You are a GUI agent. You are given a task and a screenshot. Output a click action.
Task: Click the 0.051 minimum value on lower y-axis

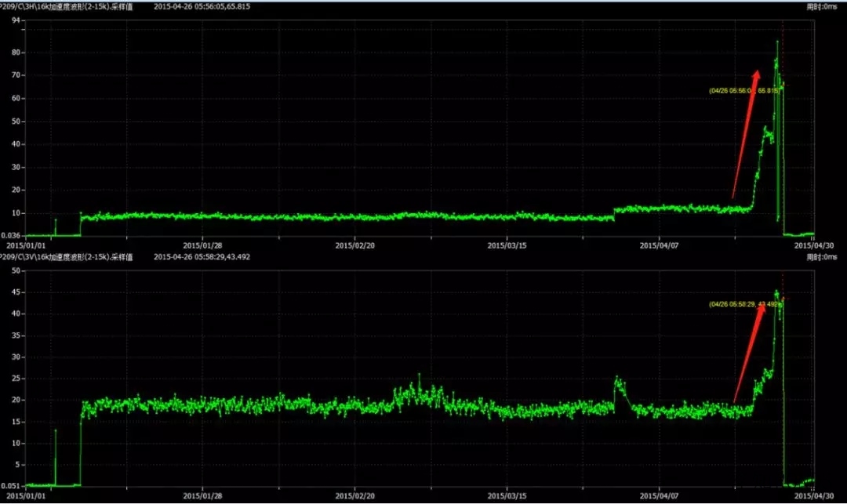(12, 486)
